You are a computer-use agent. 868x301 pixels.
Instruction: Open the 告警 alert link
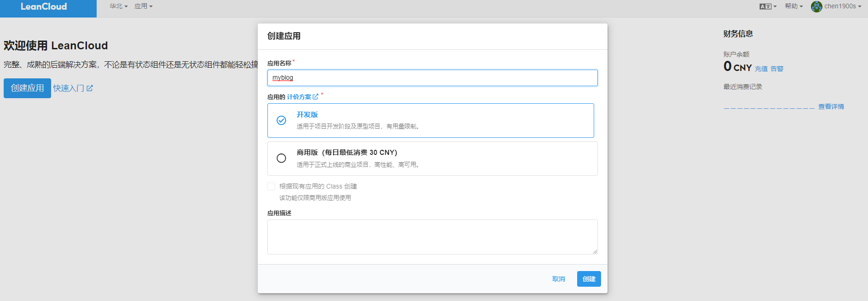pyautogui.click(x=777, y=69)
